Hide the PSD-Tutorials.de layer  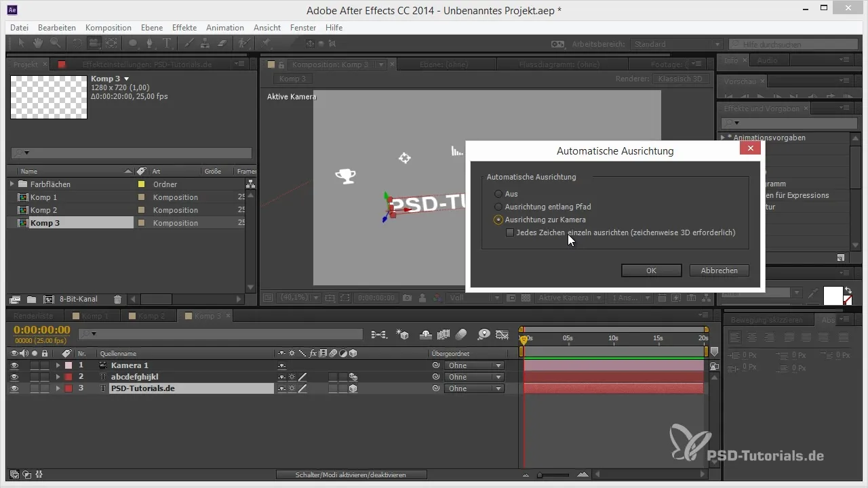(14, 389)
